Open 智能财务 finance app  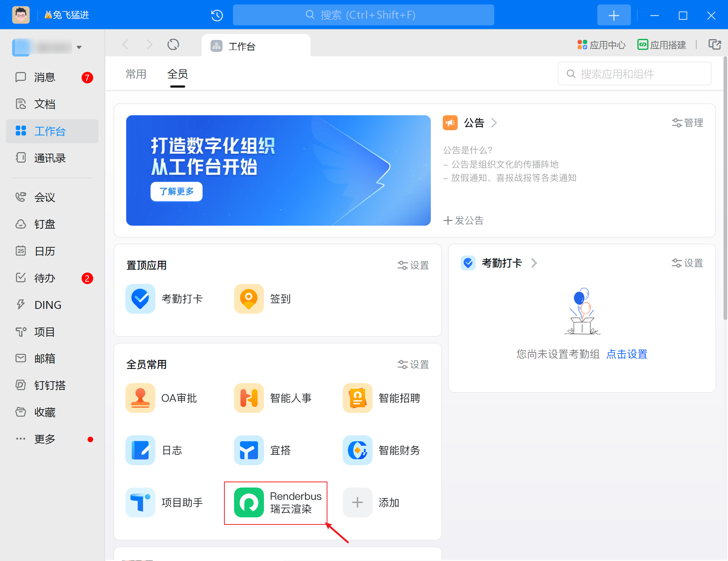pos(382,450)
